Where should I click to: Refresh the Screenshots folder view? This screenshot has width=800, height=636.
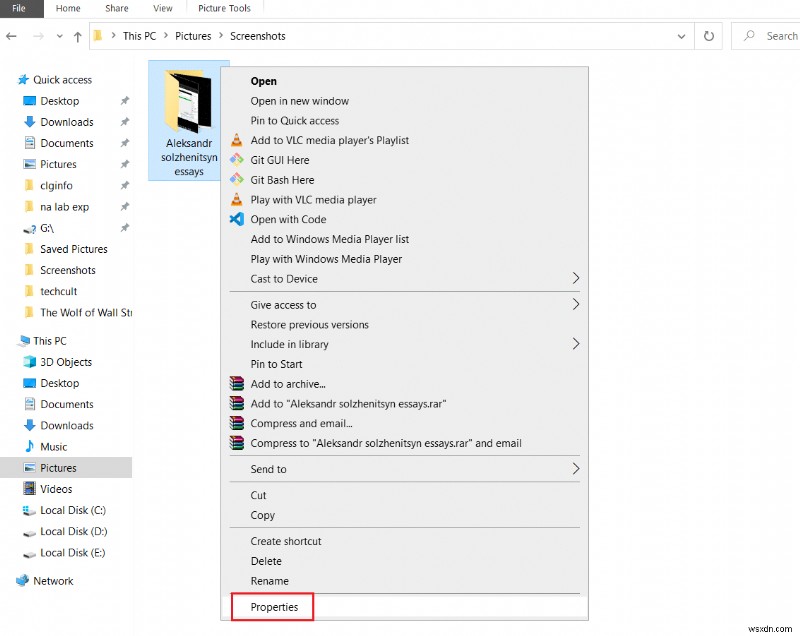click(709, 36)
